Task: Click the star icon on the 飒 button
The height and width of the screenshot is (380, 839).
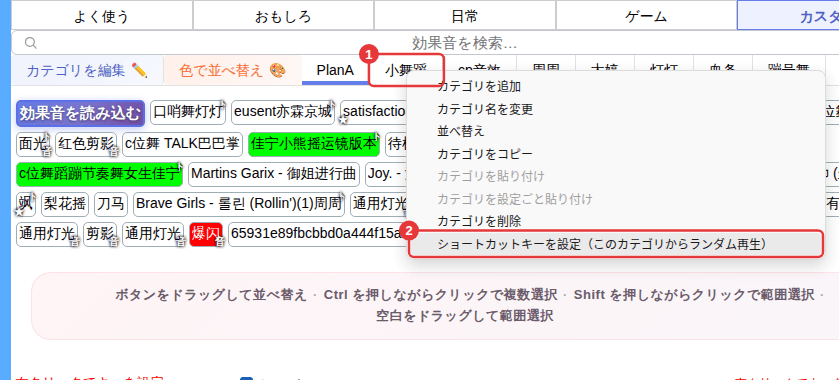Action: click(x=20, y=212)
